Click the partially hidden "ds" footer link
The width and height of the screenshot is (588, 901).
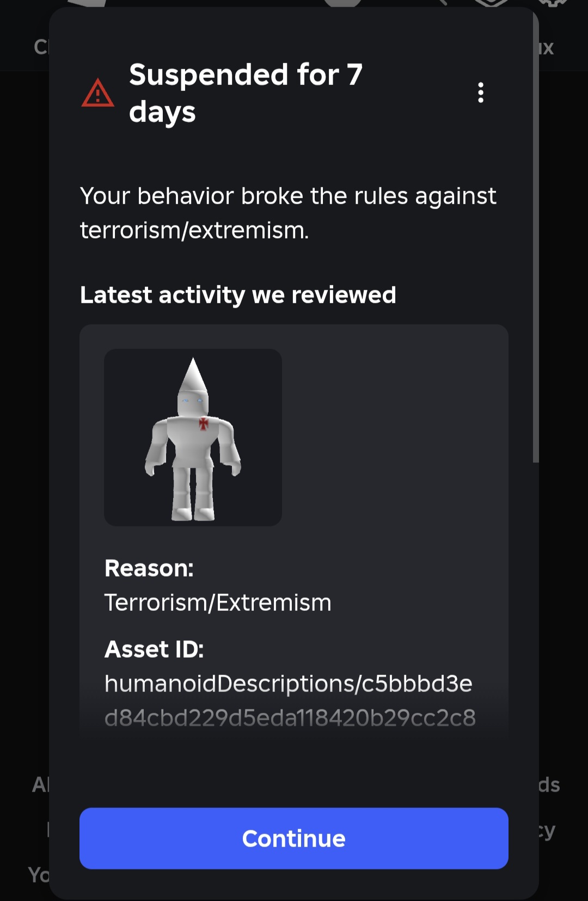pyautogui.click(x=549, y=785)
